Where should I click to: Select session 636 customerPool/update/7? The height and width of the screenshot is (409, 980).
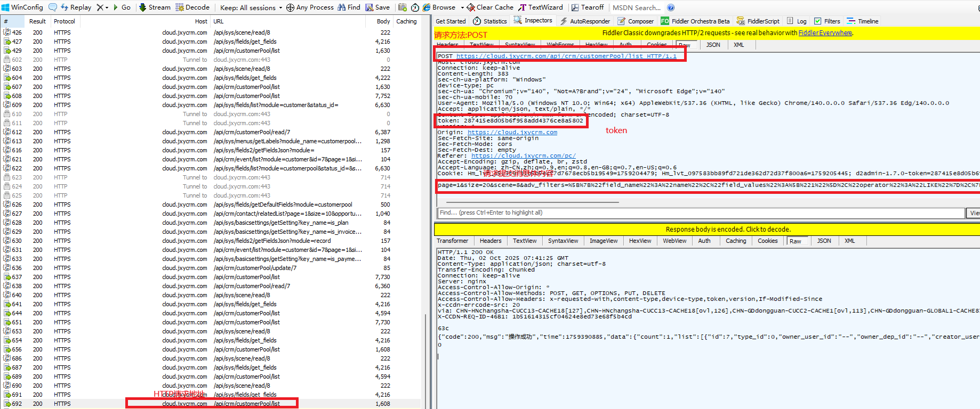[211, 268]
